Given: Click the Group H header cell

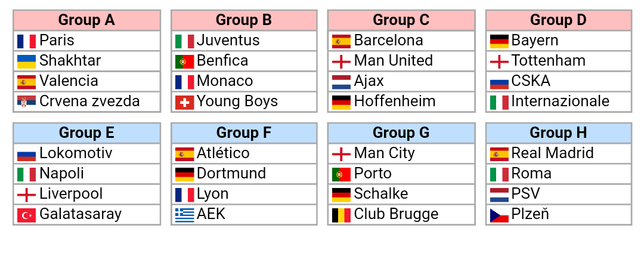Looking at the screenshot, I should pos(558,132).
